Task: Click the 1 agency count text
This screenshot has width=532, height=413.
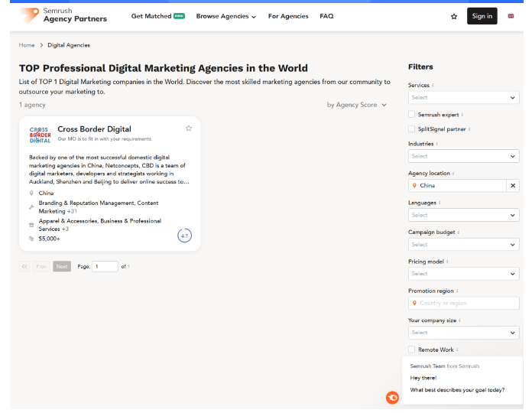Action: pos(32,105)
